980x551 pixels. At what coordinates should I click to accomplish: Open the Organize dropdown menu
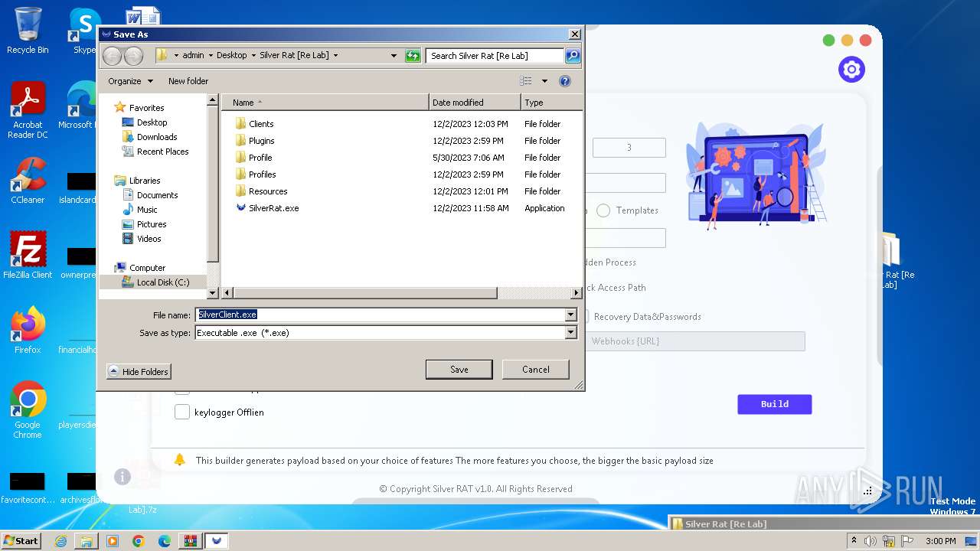[x=130, y=81]
